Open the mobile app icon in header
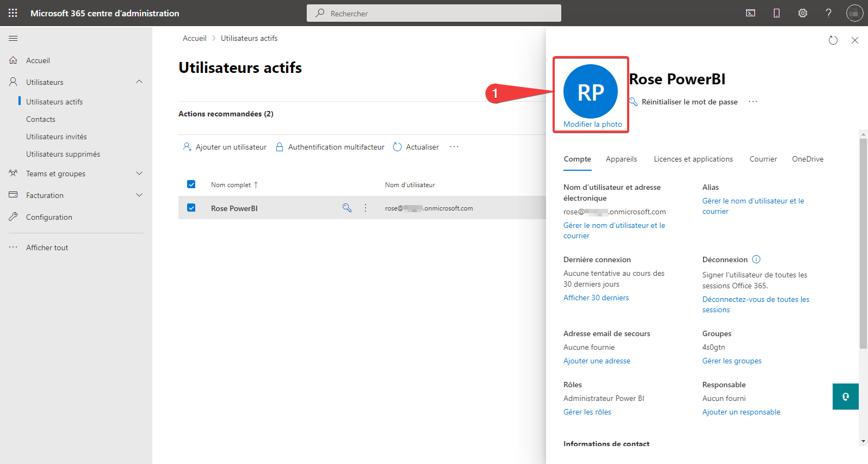The image size is (868, 464). coord(777,13)
